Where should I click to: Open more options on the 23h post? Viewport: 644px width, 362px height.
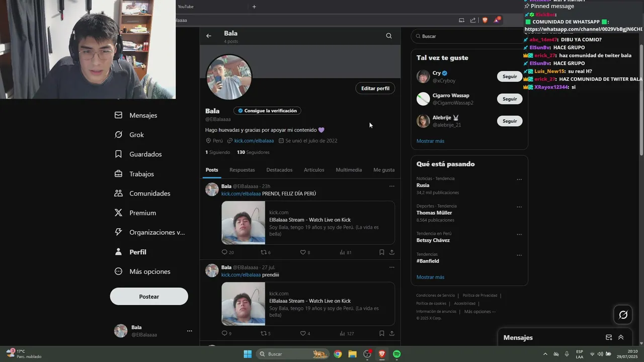click(391, 186)
